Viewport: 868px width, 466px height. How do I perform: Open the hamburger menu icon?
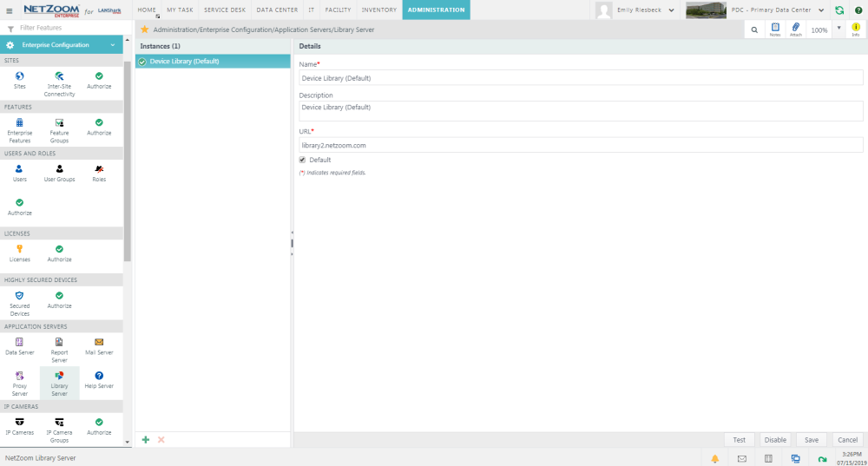9,10
